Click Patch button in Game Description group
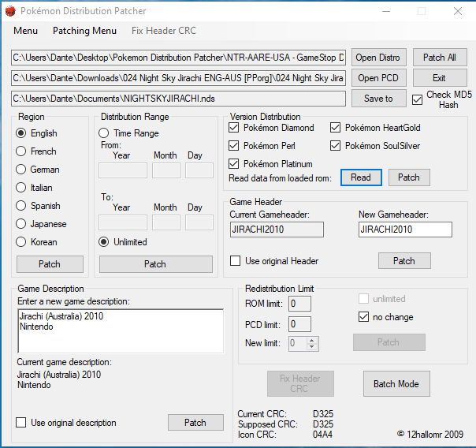476x448 pixels. tap(195, 423)
